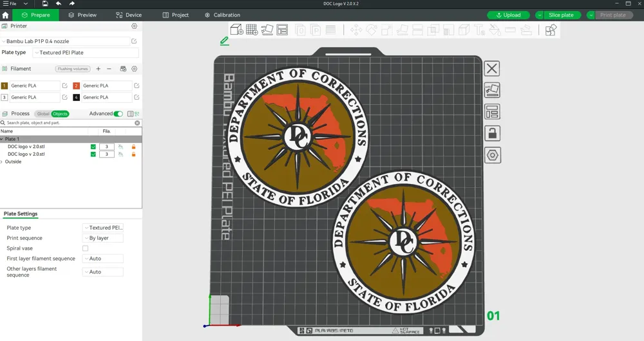Screen dimensions: 644x341
Task: Expand the Outside tree item
Action: 2,162
